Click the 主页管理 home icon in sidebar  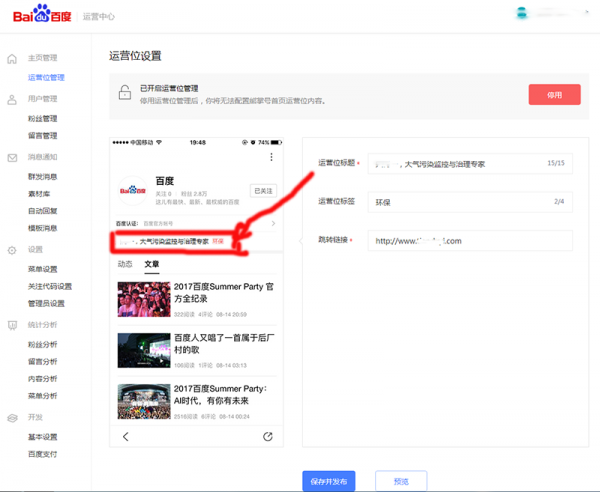coord(12,59)
